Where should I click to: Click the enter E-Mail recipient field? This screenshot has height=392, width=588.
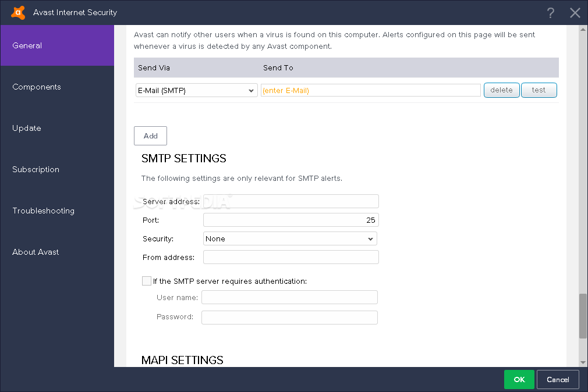tap(370, 90)
